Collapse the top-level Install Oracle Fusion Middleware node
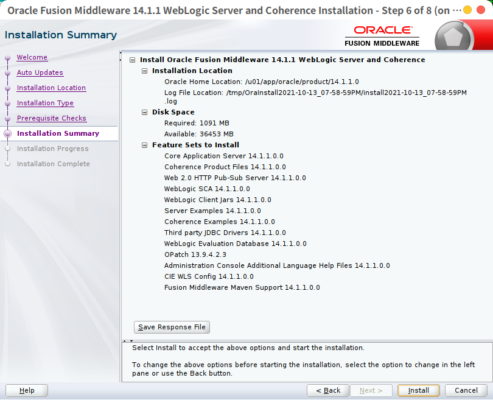Viewport: 493px width, 400px height. (x=132, y=60)
